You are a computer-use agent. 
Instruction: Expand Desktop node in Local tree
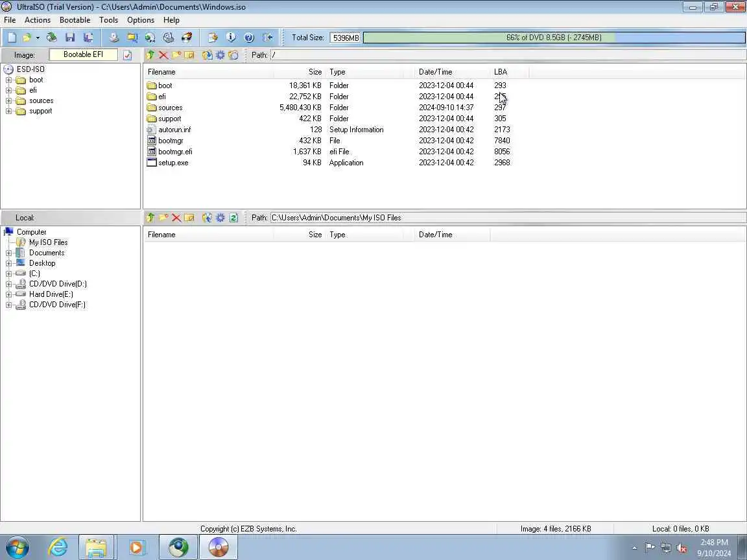(8, 263)
